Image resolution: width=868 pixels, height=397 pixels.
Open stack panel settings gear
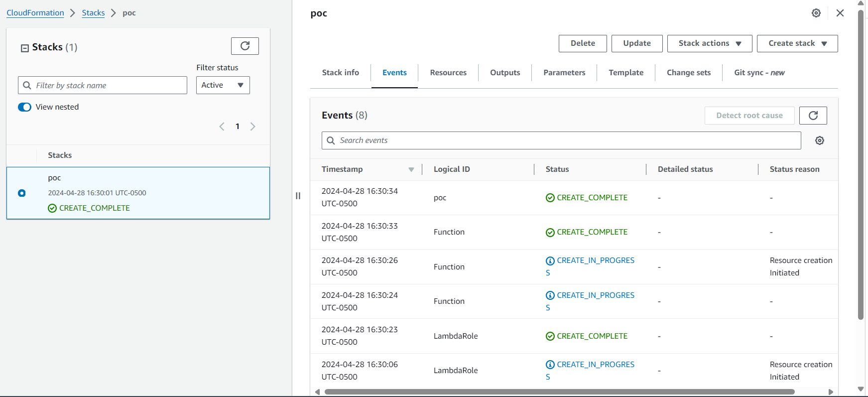(816, 13)
